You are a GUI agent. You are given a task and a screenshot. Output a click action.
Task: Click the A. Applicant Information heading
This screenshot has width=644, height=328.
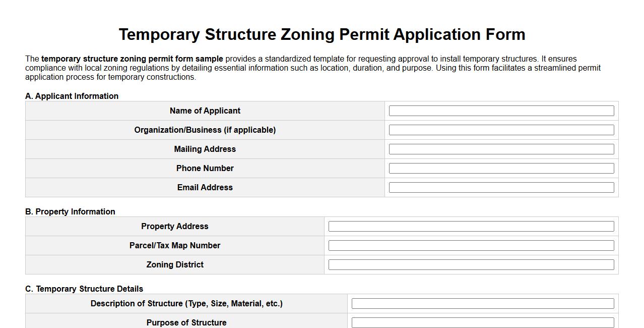click(72, 96)
